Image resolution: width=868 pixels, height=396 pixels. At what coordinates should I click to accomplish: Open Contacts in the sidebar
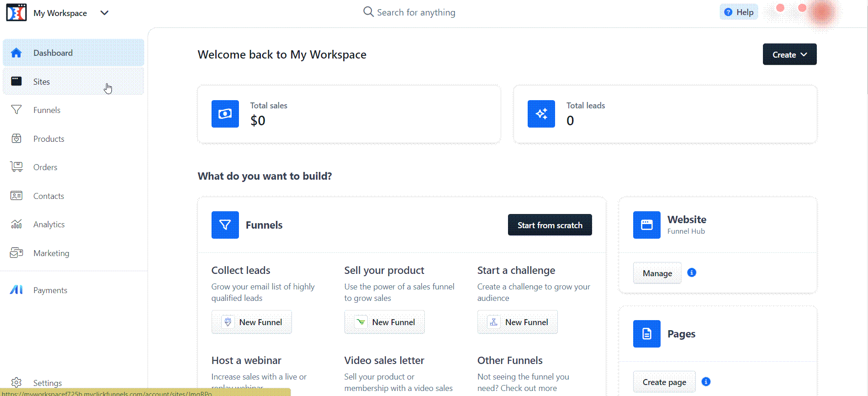tap(74, 196)
